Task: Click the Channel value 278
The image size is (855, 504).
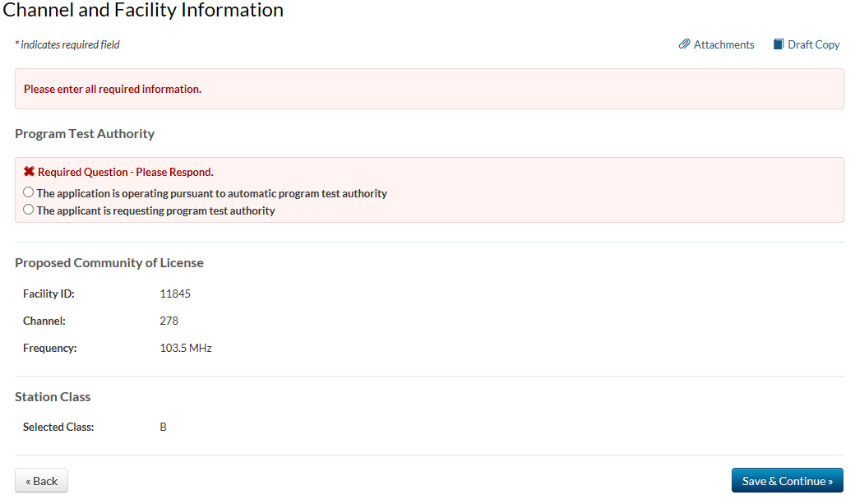Action: point(169,321)
